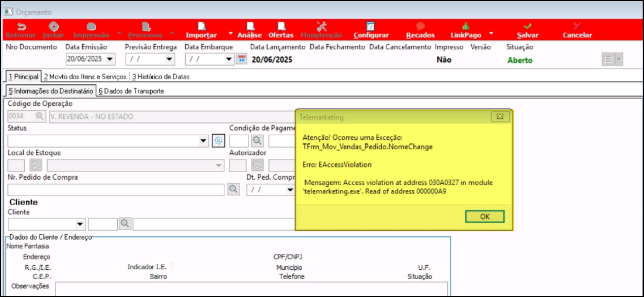Open the Data Embarque date dropdown
Screen dimensions: 644x297
point(229,59)
